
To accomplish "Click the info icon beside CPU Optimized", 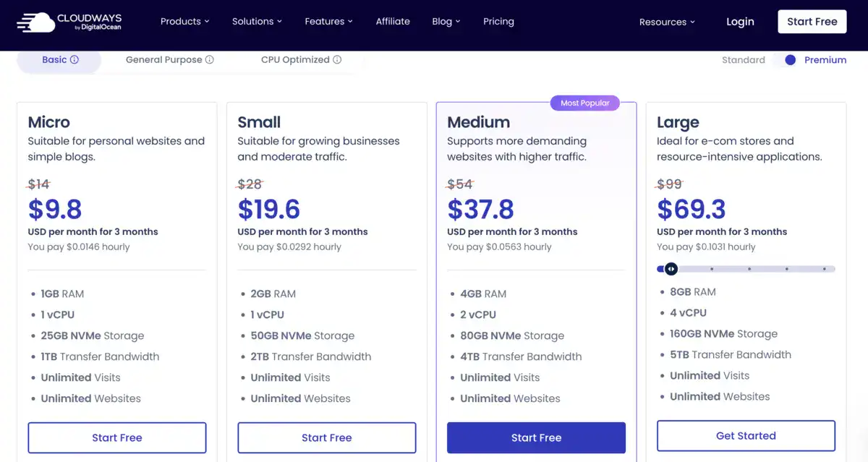I will [338, 60].
